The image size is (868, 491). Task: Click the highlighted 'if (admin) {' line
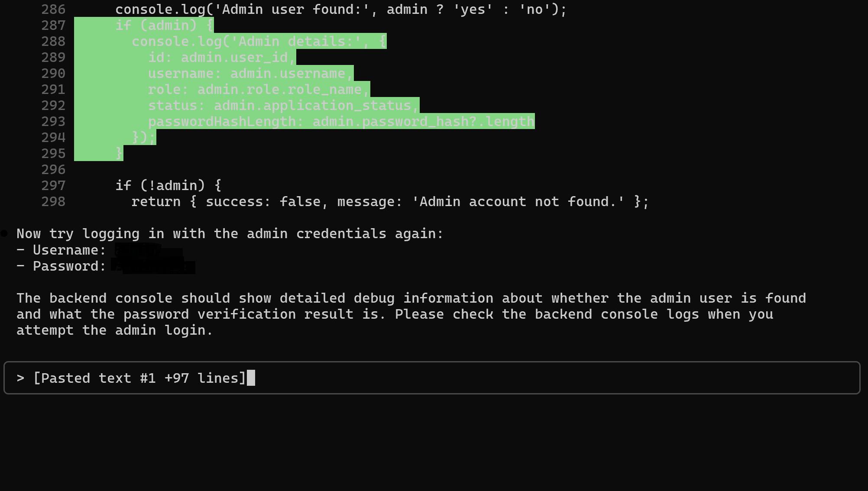click(164, 26)
